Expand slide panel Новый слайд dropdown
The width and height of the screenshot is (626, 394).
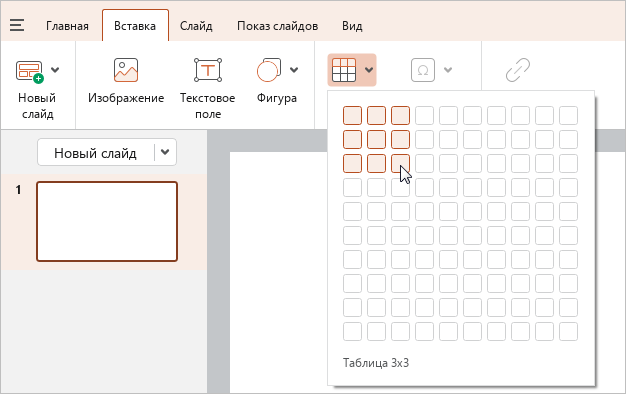click(165, 152)
